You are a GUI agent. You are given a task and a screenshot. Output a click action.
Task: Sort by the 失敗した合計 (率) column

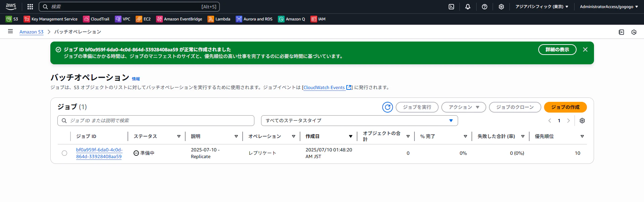coord(523,136)
